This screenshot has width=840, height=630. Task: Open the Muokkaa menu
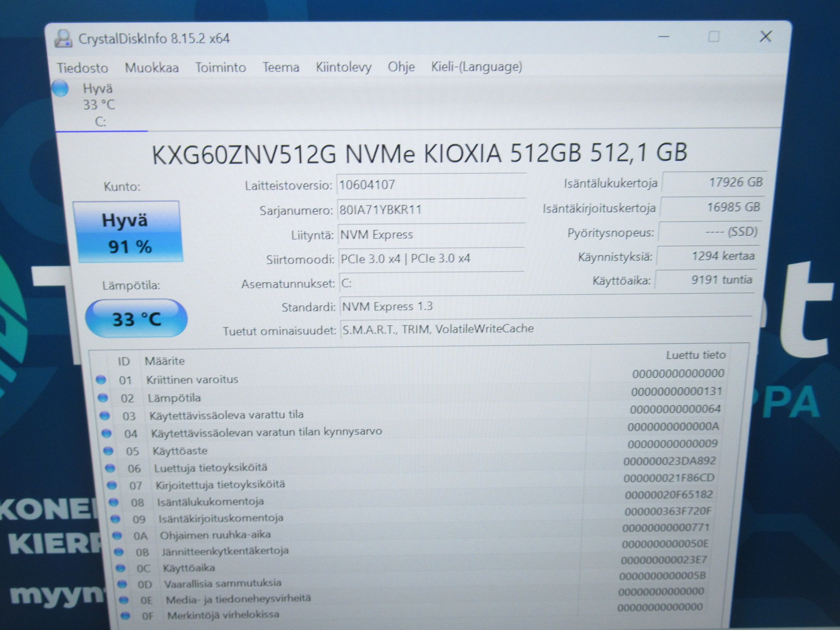coord(152,68)
